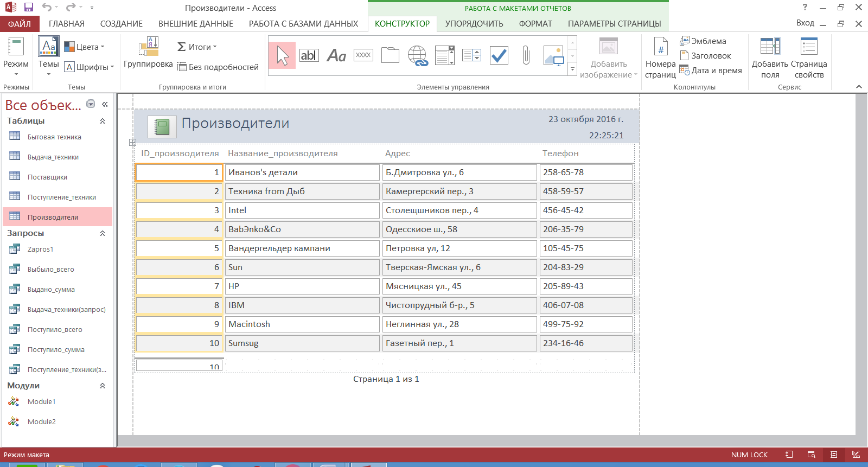Image resolution: width=868 pixels, height=467 pixels.
Task: Click the Группировка grouping and sorting button
Action: coord(148,53)
